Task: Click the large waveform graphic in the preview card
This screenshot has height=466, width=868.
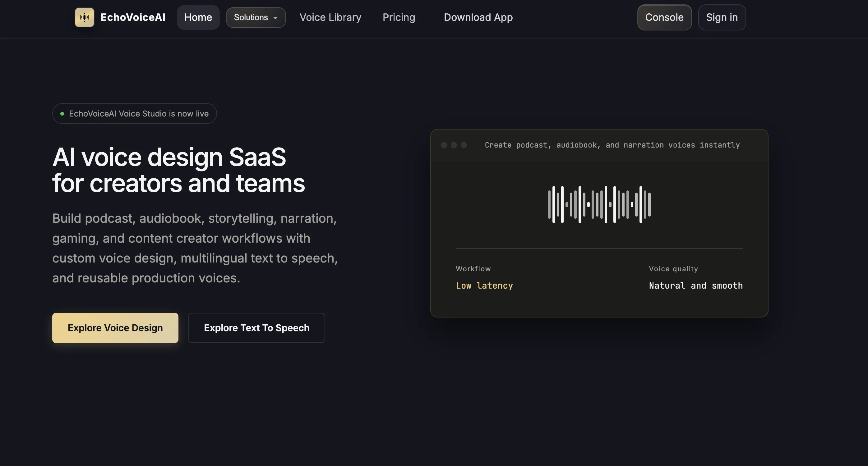Action: tap(599, 204)
